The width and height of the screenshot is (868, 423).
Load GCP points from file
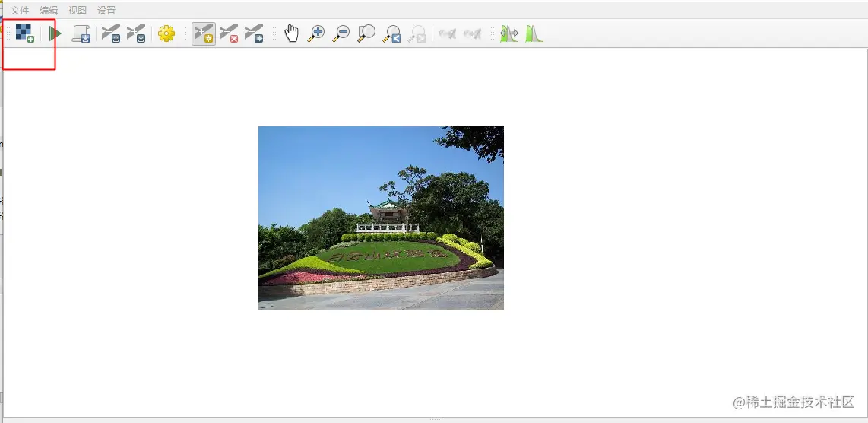point(111,33)
